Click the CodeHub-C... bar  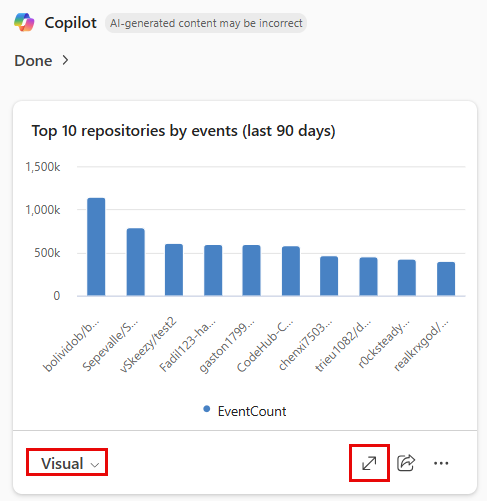tap(291, 271)
